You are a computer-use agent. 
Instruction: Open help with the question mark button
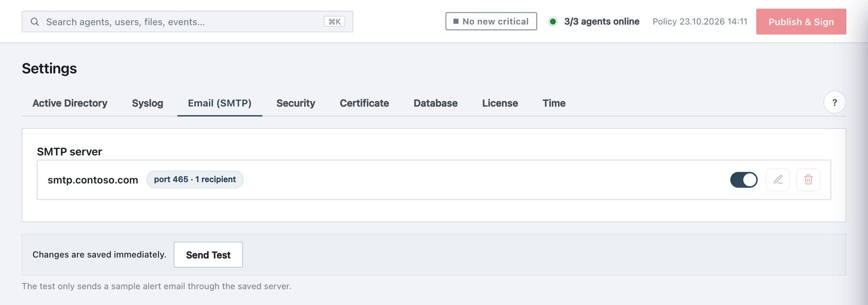[835, 102]
